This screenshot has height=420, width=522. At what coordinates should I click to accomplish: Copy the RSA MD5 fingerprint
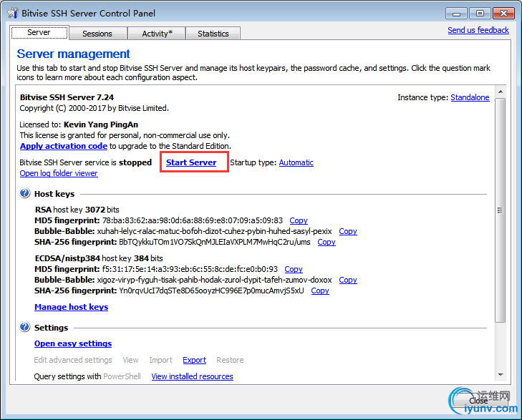tap(299, 220)
